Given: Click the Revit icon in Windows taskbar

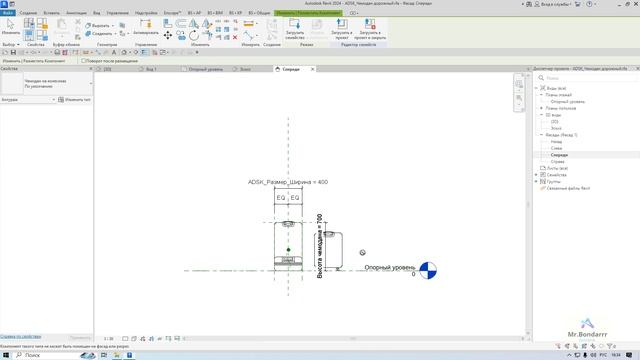Looking at the screenshot, I should [x=129, y=355].
